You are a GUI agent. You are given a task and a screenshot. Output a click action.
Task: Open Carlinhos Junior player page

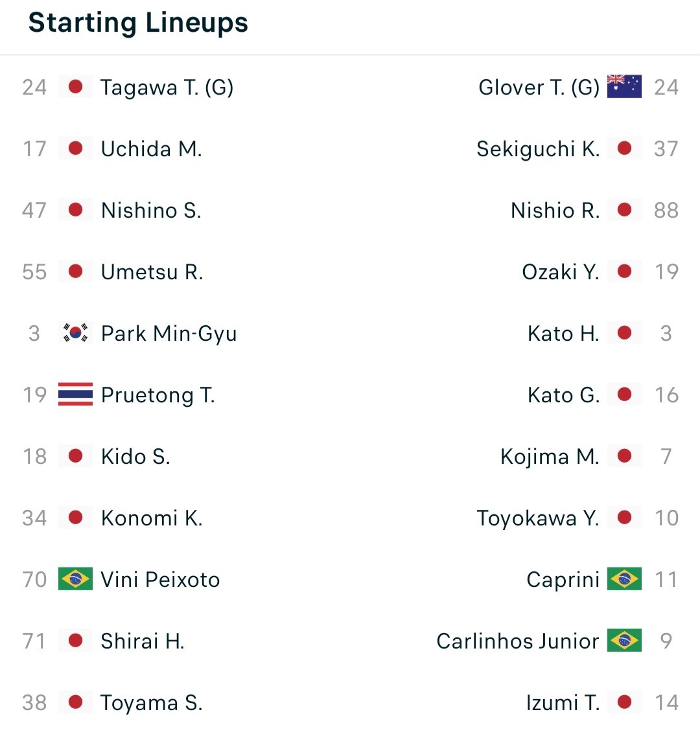tap(518, 641)
